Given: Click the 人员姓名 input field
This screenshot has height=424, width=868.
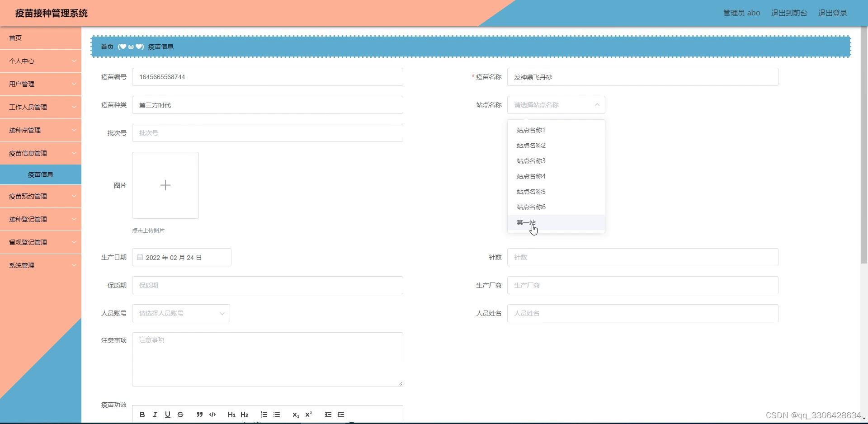Looking at the screenshot, I should click(643, 313).
